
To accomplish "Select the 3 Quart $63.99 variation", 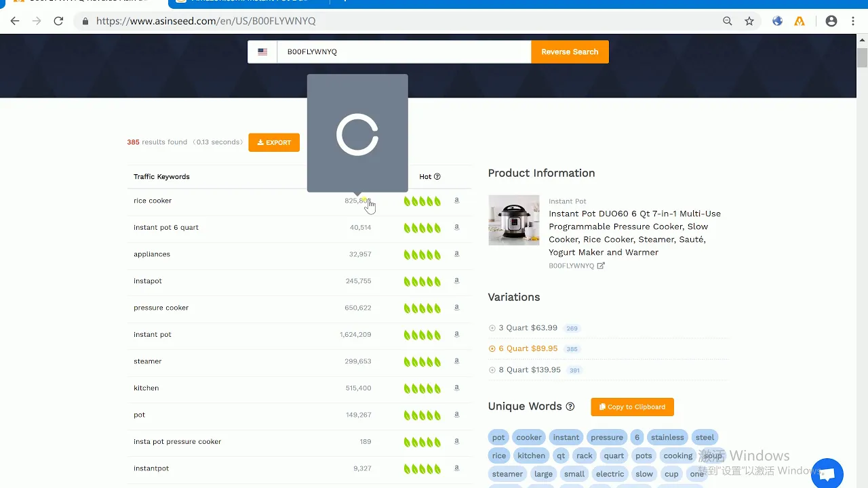I will point(528,328).
